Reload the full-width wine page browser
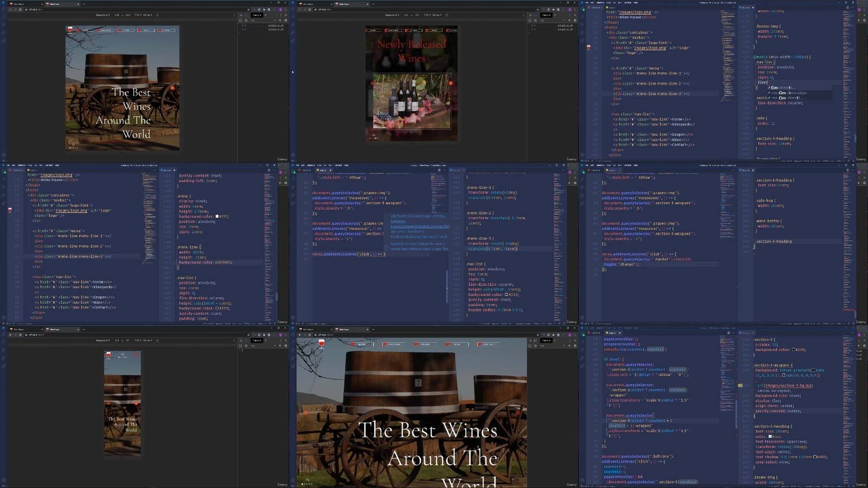 pyautogui.click(x=311, y=335)
